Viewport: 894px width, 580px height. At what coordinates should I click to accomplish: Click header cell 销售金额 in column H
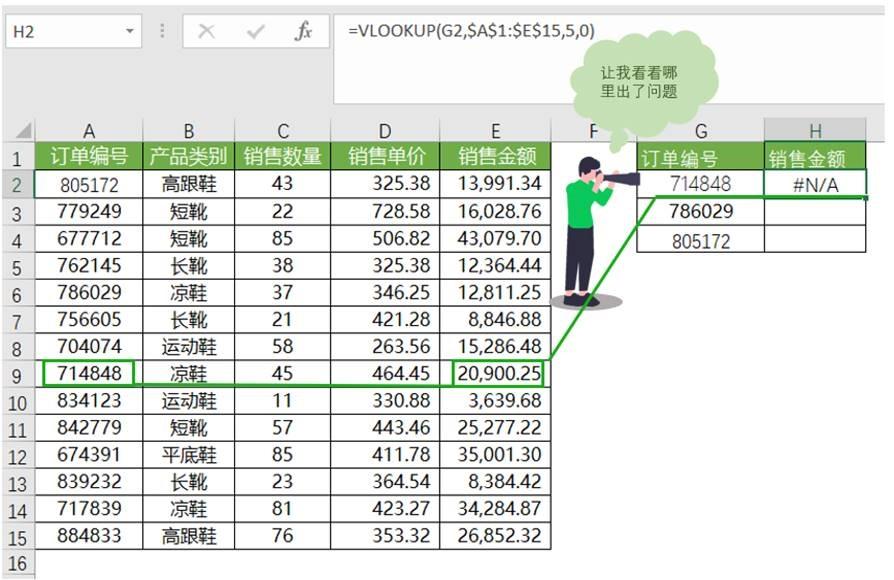point(815,158)
